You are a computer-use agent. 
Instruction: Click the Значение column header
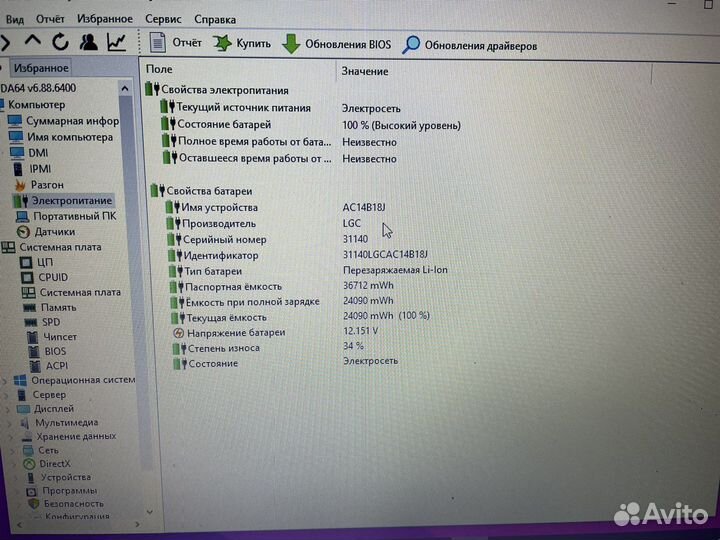(365, 72)
